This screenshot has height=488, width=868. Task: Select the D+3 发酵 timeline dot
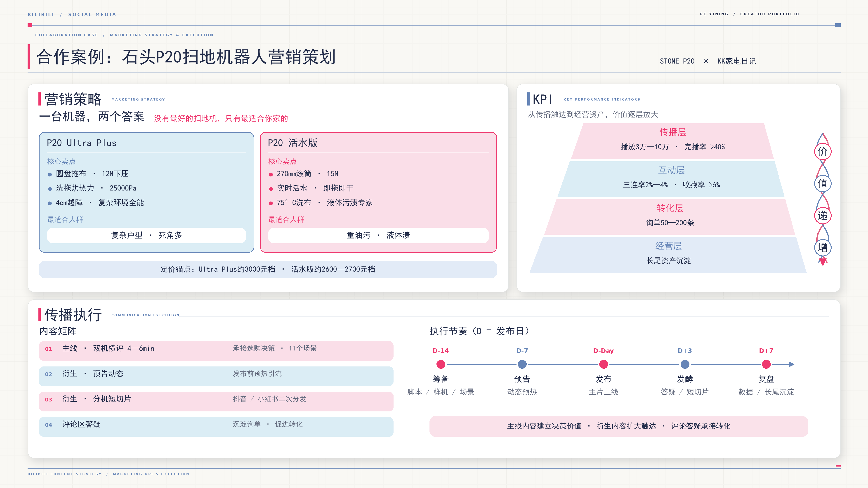[x=685, y=364]
